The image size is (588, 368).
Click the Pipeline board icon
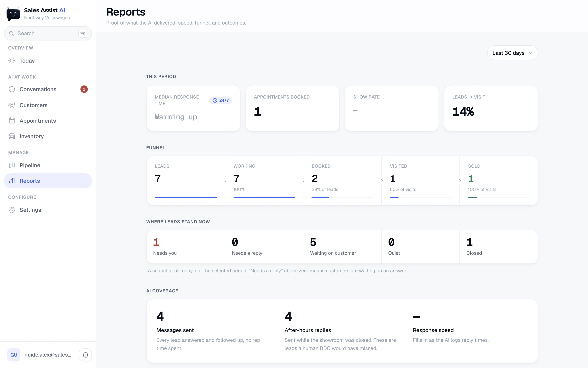(12, 165)
